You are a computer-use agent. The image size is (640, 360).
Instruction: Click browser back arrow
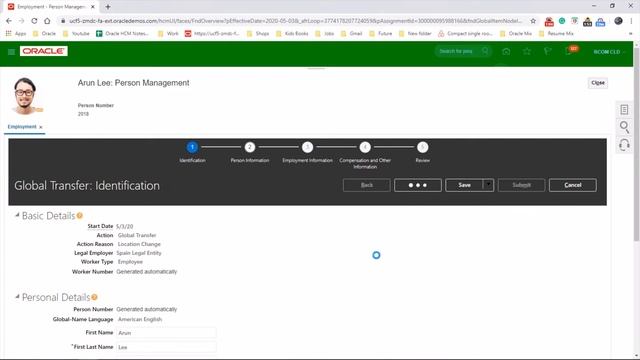coord(9,21)
